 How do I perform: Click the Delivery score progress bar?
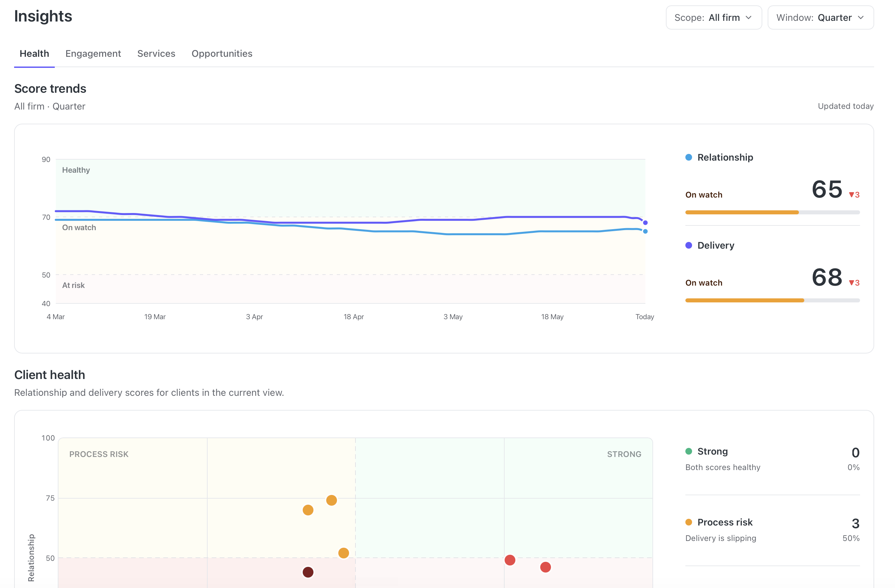(772, 301)
